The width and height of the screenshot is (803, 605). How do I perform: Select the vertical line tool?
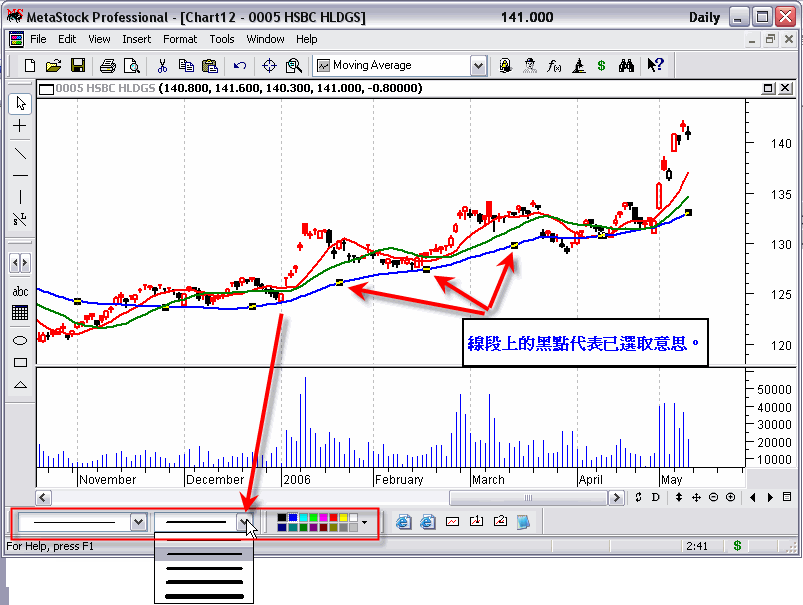[20, 197]
